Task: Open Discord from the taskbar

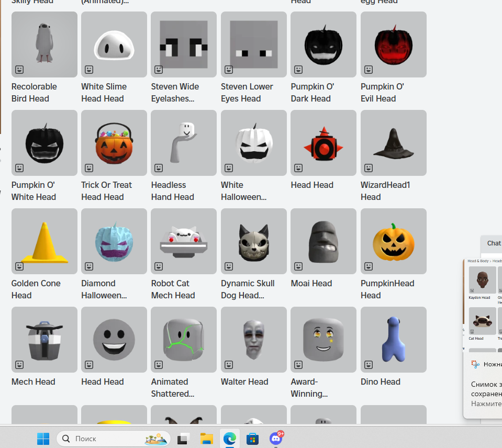Action: point(276,439)
